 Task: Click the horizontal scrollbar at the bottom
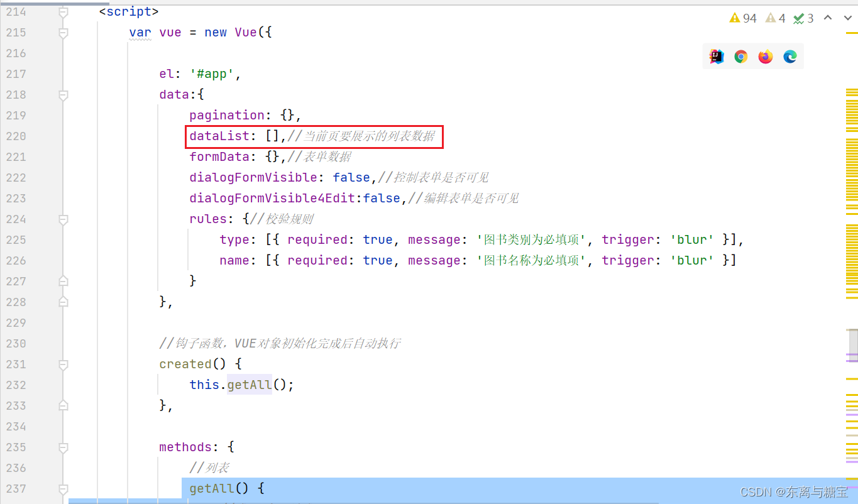point(363,501)
